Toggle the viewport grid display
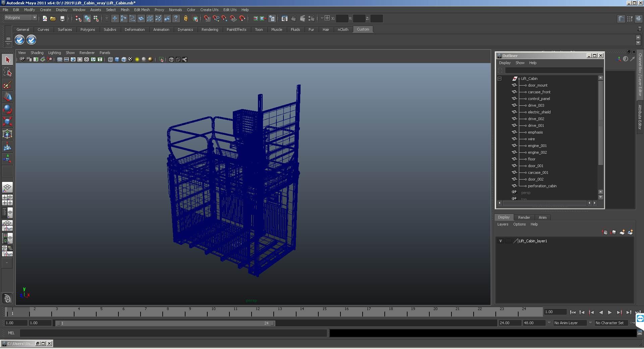 (60, 59)
